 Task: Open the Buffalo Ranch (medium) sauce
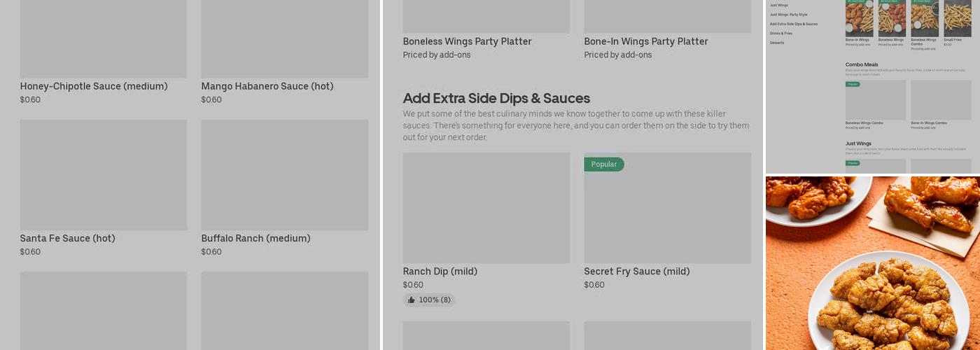(255, 239)
